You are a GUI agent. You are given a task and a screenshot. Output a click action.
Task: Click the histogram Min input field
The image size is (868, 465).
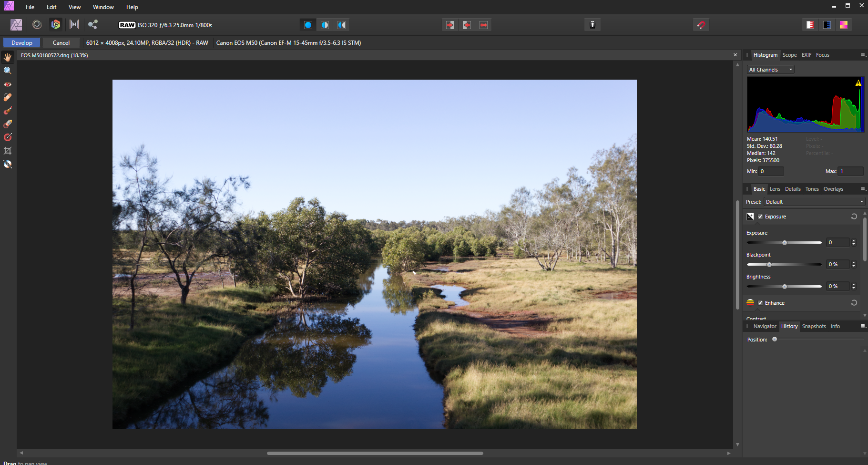[x=771, y=171]
